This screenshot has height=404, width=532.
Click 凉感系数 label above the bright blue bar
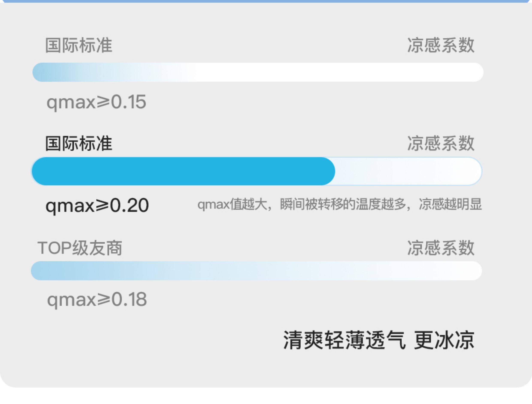click(441, 143)
